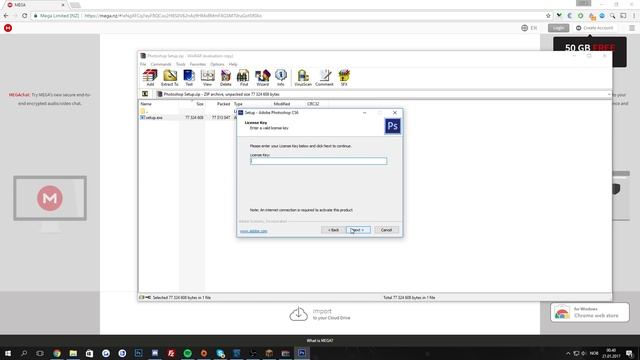Click the Delete icon in WinRAR

coord(226,77)
